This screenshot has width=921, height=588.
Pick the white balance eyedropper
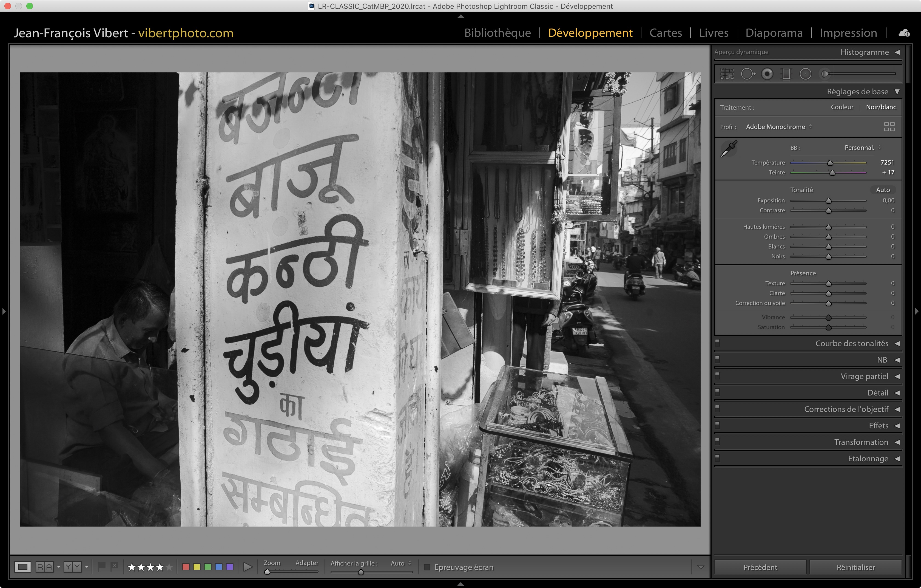tap(729, 149)
